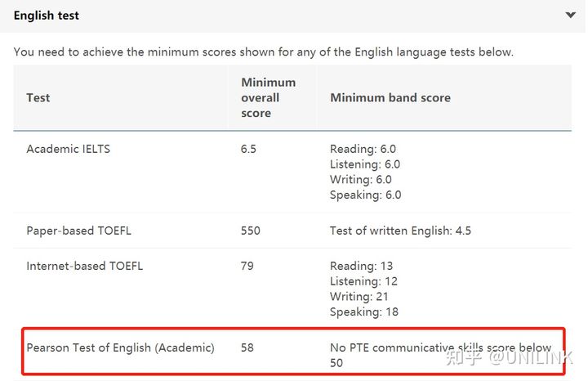Click the Paper-based TOEFL score 550
Viewport: 588px width, 381px height.
(x=250, y=231)
